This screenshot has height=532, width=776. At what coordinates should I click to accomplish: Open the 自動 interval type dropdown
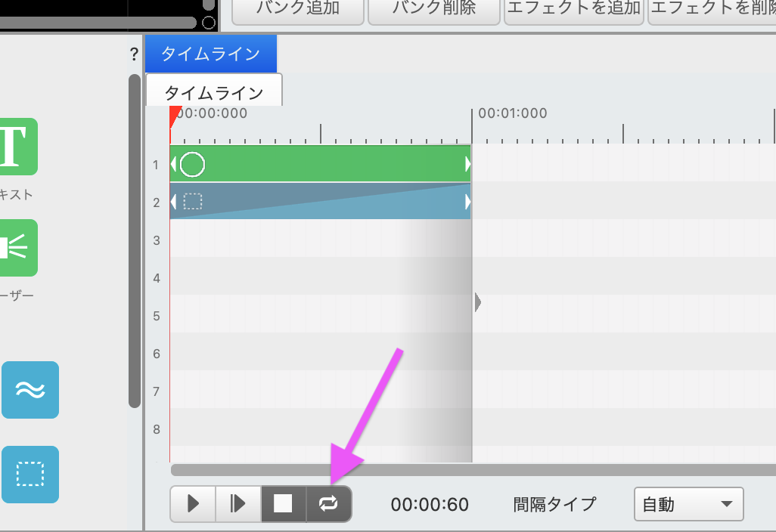point(688,504)
